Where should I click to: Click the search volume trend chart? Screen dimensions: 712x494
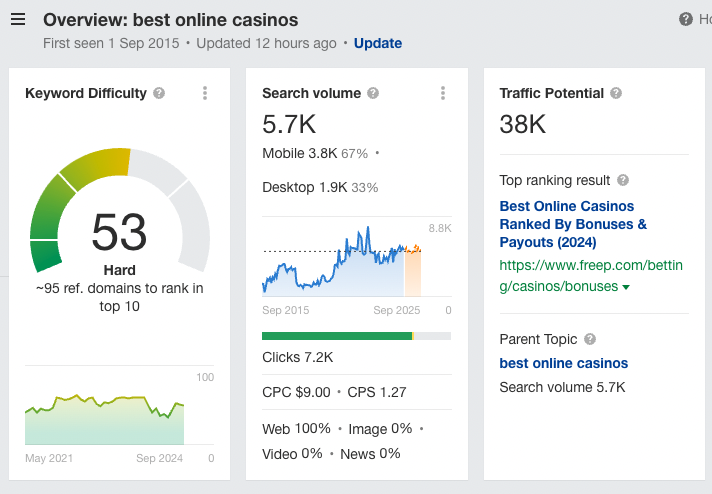click(342, 261)
